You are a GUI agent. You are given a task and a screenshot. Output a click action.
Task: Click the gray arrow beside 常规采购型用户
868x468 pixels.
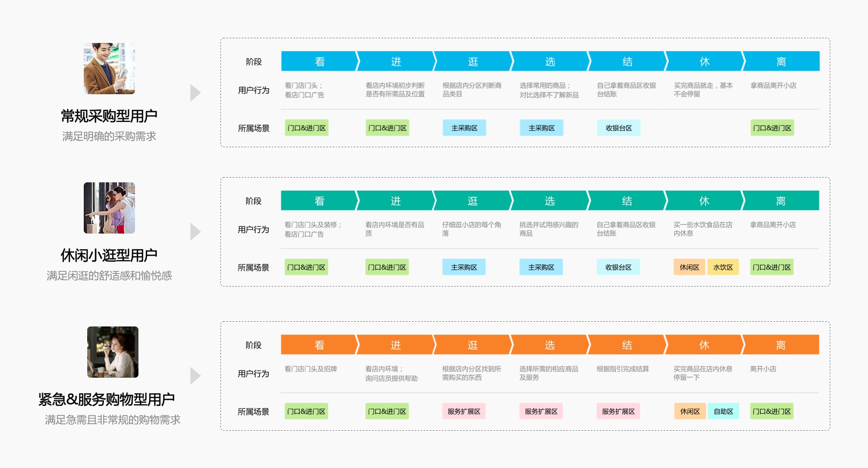coord(196,92)
